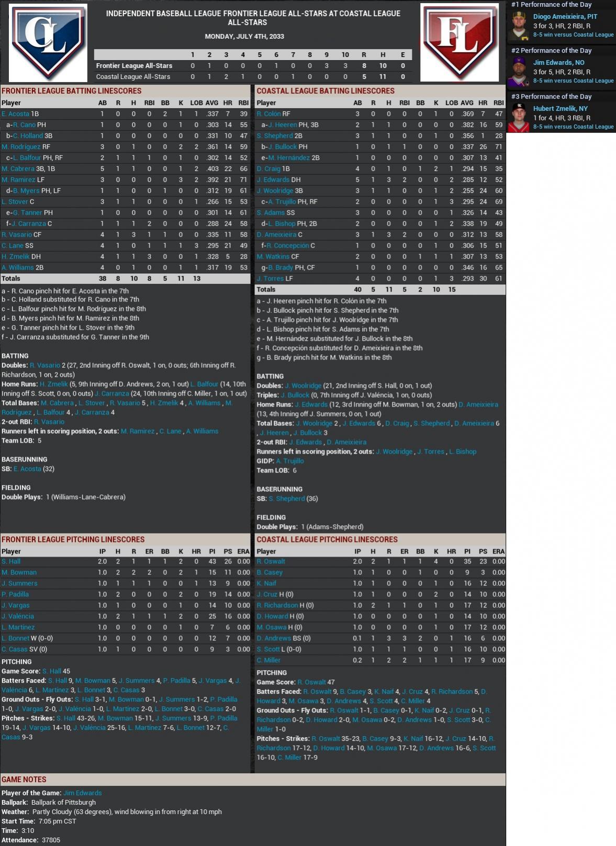This screenshot has width=616, height=846.
Task: Open S. Adams SS in batting table
Action: [271, 212]
